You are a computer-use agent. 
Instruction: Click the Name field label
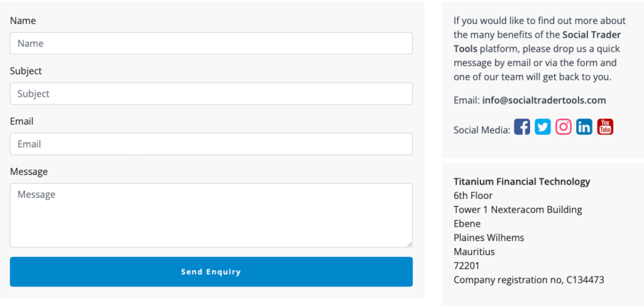coord(23,21)
